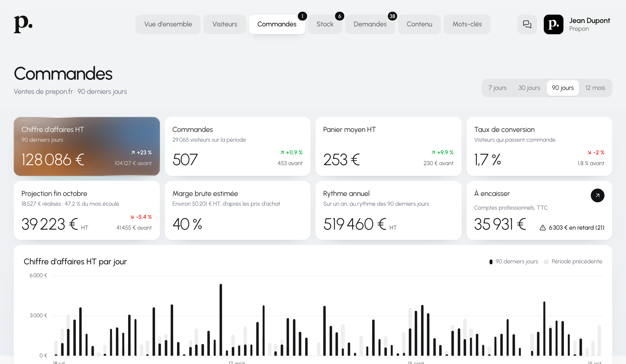Click the +9,9 % basket change
This screenshot has height=364, width=626.
point(442,152)
